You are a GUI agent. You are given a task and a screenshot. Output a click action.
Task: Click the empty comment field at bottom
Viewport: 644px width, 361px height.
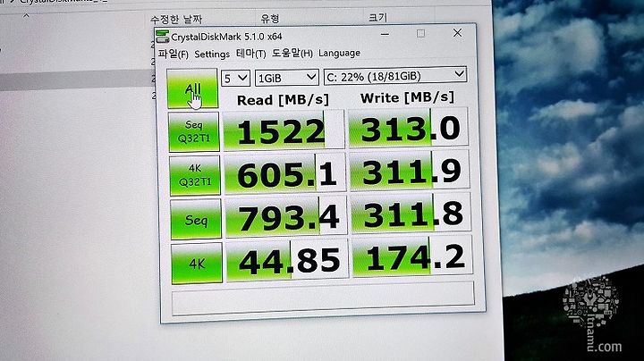323,298
